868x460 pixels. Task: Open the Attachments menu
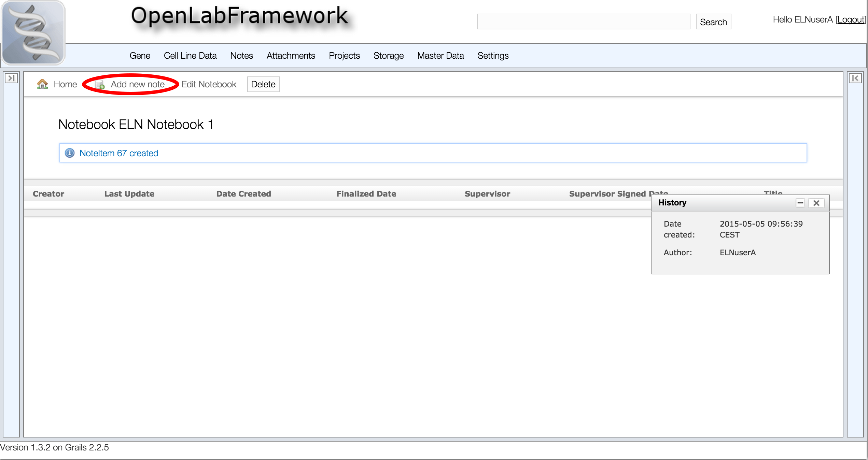tap(291, 56)
